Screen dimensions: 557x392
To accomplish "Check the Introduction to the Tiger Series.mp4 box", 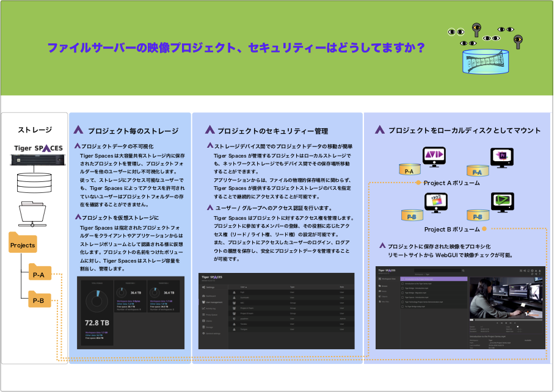I will pos(402,284).
